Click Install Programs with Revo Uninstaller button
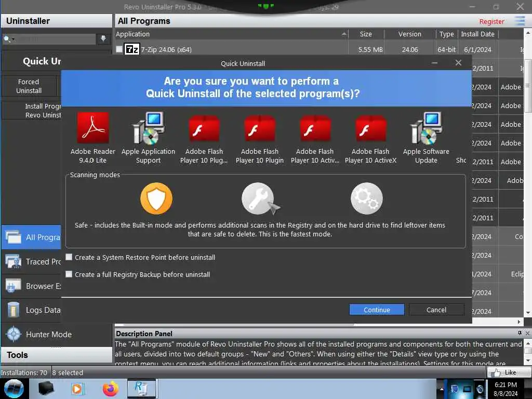532x399 pixels. pyautogui.click(x=32, y=111)
